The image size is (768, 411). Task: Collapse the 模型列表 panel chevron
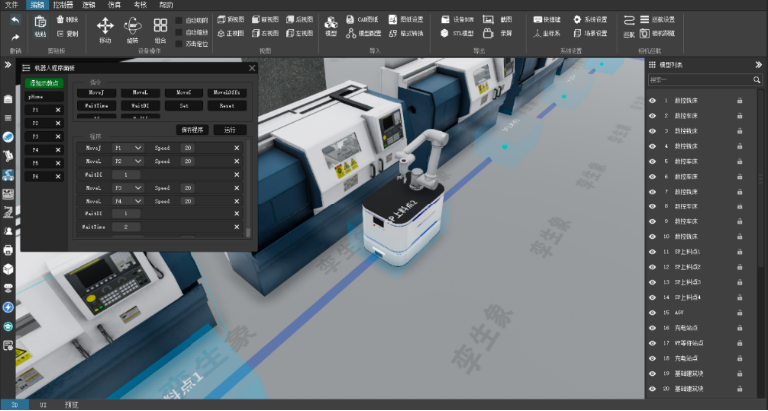click(x=758, y=65)
